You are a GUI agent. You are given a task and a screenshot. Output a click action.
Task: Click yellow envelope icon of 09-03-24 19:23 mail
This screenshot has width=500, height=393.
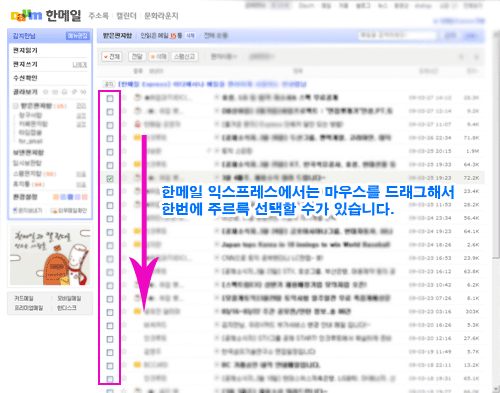137,231
